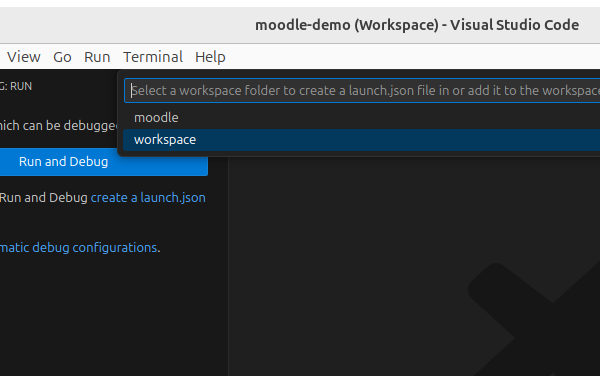Open the Terminal menu
Screen dimensions: 600x376
point(153,57)
